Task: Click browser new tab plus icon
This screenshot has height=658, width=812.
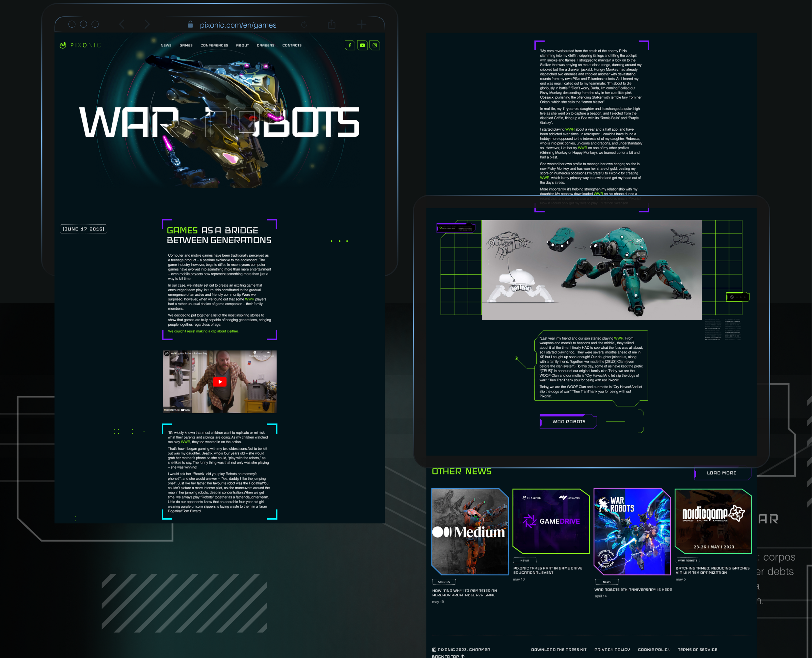Action: 361,25
